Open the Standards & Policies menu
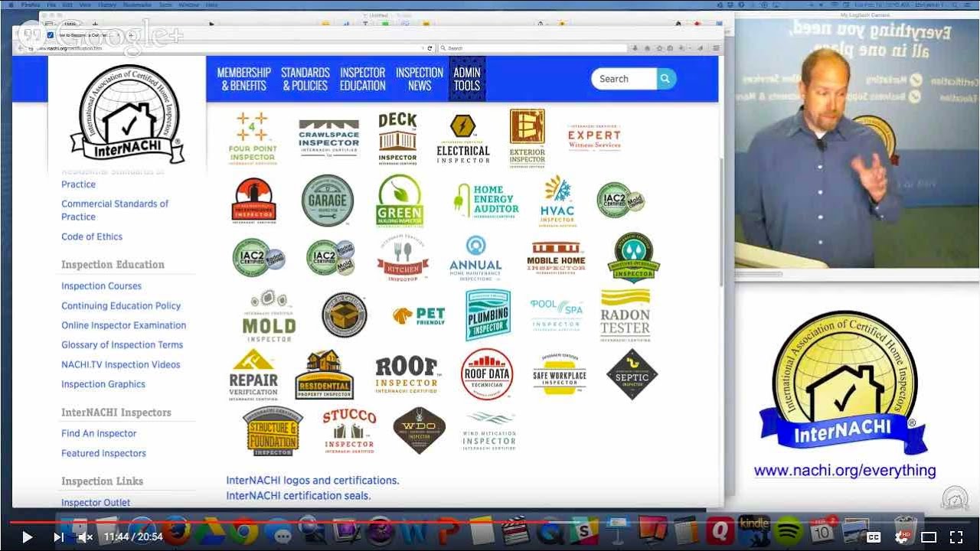This screenshot has height=551, width=980. coord(305,79)
